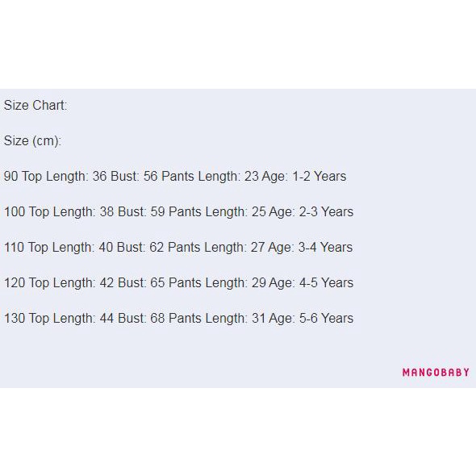Click Top Length: 36 value
476x476 pixels.
tap(65, 177)
